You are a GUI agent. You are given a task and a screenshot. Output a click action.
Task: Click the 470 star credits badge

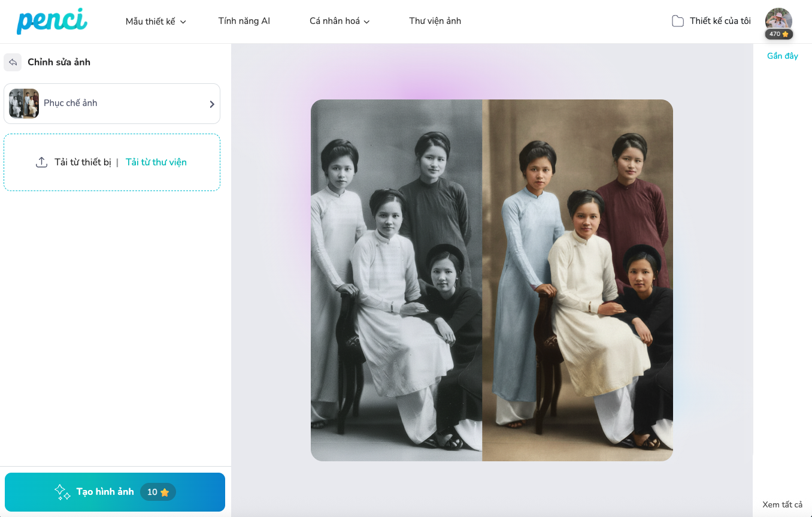pyautogui.click(x=778, y=34)
